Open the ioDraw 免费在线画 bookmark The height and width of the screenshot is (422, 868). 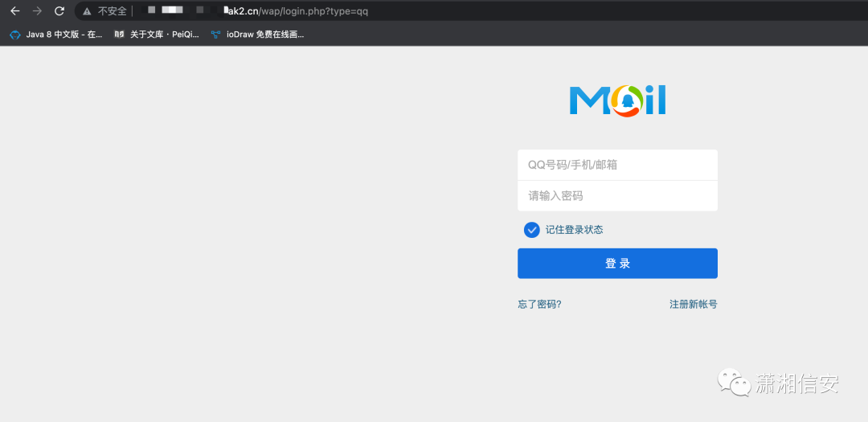[257, 35]
